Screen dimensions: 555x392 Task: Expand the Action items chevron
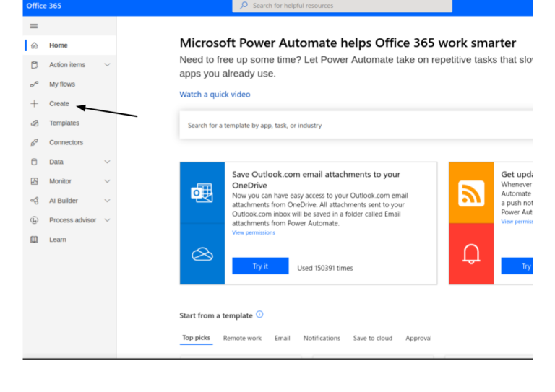[107, 65]
